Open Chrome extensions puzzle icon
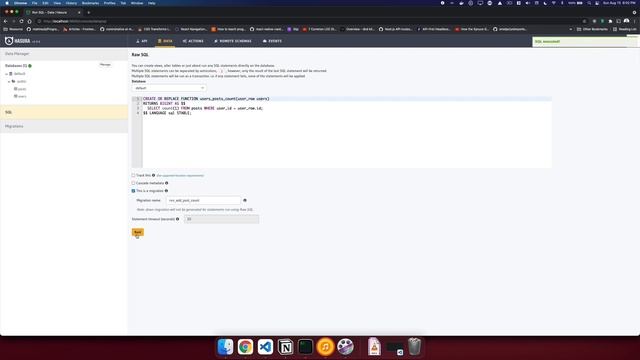This screenshot has height=360, width=640. pos(611,21)
